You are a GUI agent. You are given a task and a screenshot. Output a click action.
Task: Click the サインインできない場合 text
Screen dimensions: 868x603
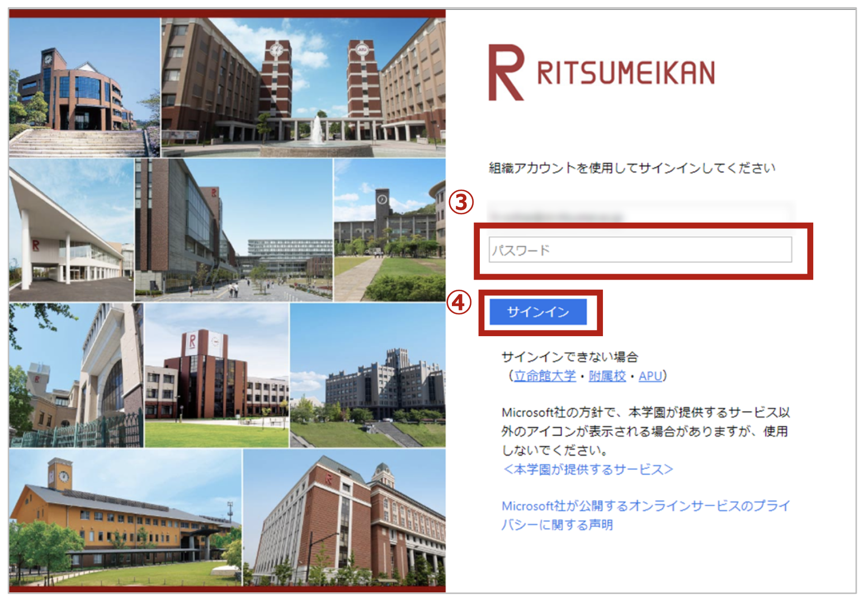point(570,357)
